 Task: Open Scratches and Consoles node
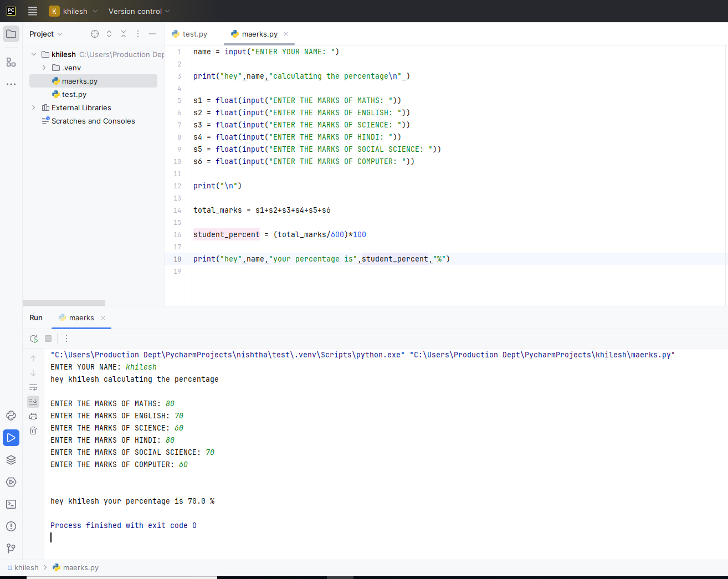point(89,121)
